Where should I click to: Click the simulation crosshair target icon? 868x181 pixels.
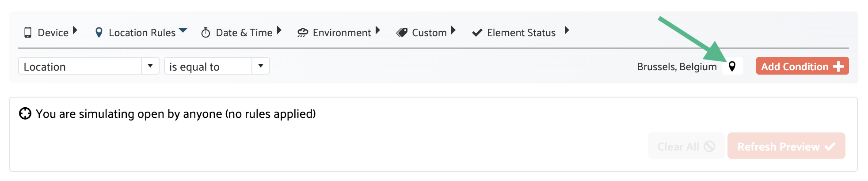pyautogui.click(x=25, y=114)
